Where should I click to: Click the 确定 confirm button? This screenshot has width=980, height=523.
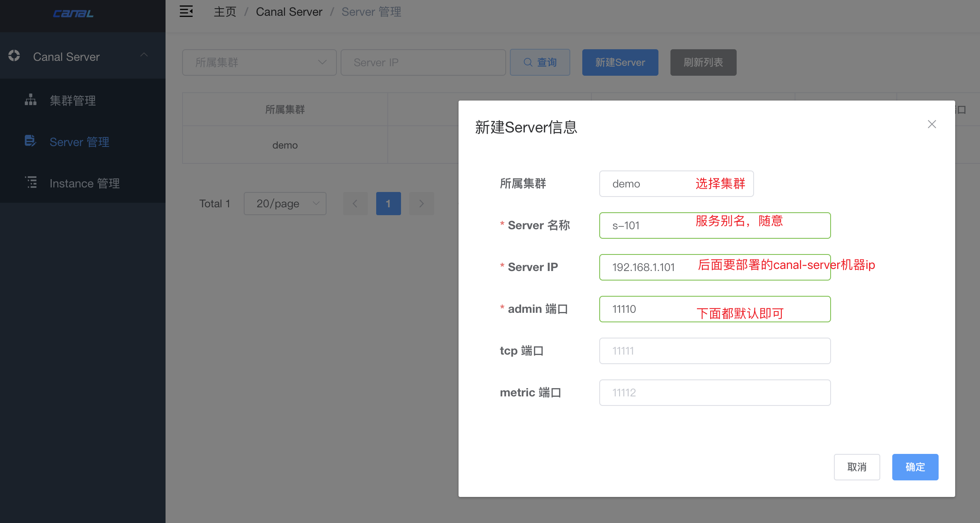point(915,467)
